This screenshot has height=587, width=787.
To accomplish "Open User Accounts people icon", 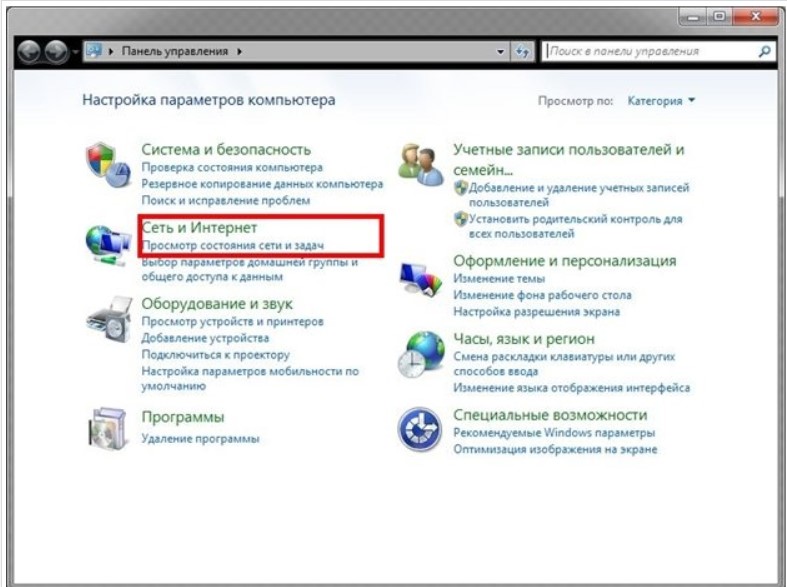I will tap(421, 165).
